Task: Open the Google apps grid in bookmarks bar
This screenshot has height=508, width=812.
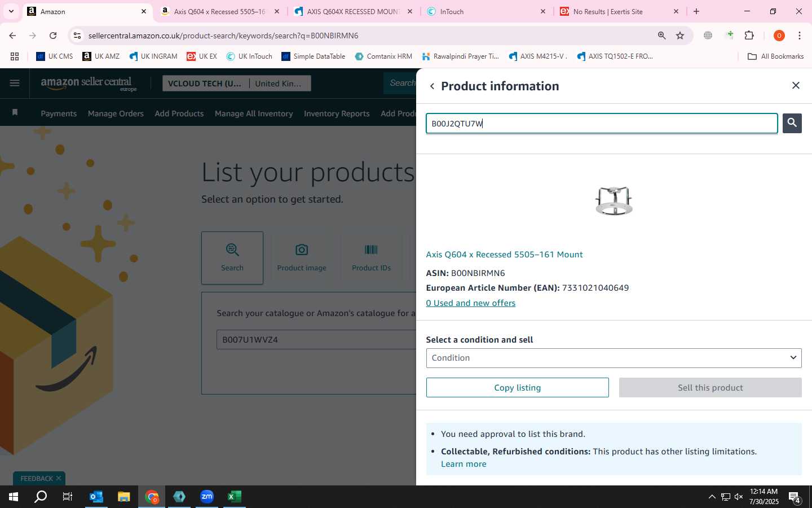Action: (x=15, y=56)
